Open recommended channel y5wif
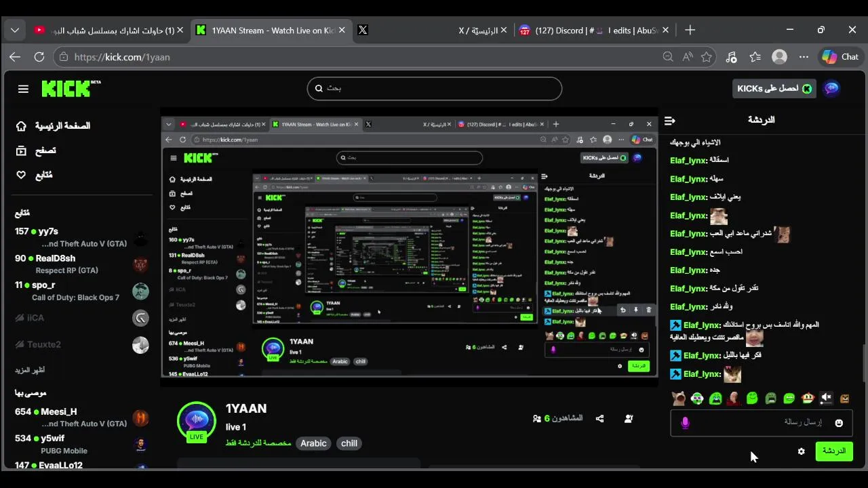This screenshot has height=488, width=868. (x=81, y=444)
